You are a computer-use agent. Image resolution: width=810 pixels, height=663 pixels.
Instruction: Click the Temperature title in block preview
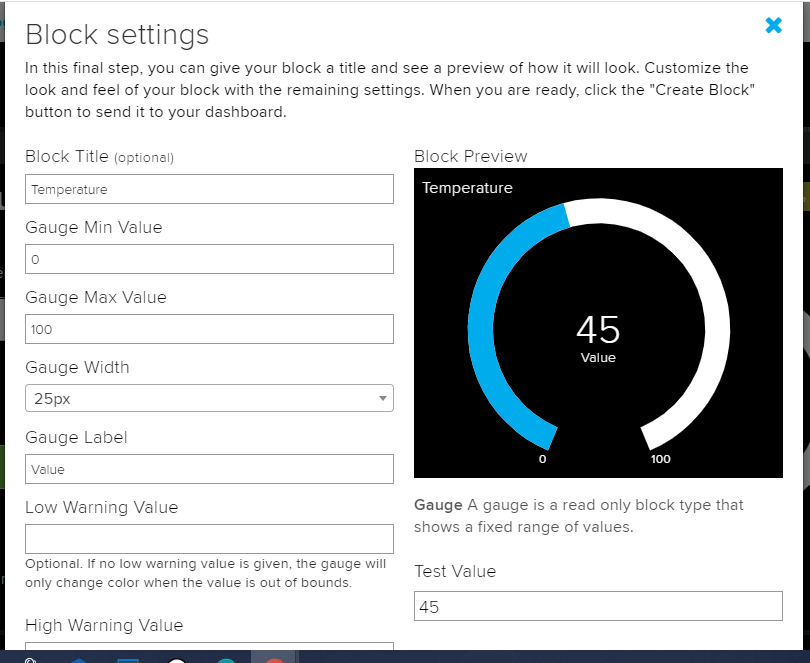coord(467,188)
